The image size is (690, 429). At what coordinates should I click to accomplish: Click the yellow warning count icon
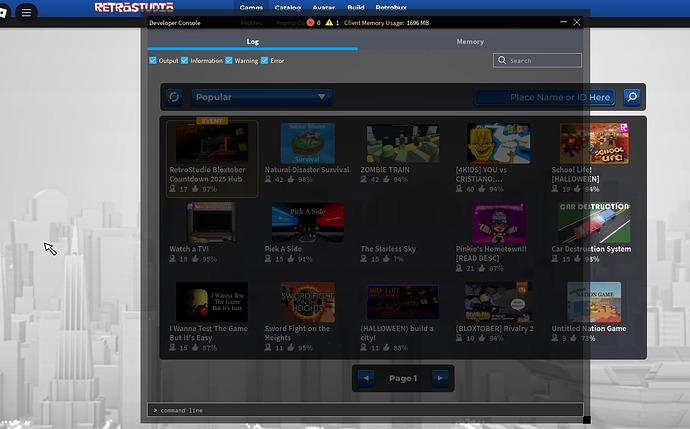coord(329,22)
